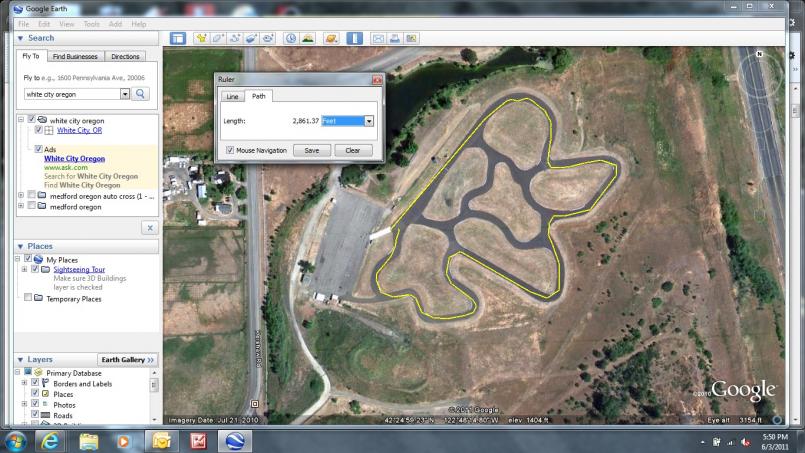Toggle the sidebar panel button
The height and width of the screenshot is (453, 805).
tap(178, 38)
